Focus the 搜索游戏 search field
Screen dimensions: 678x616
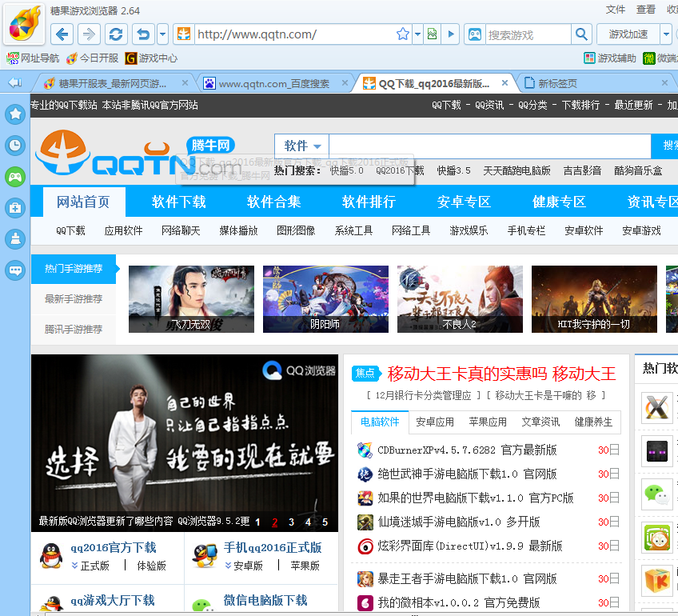(528, 34)
